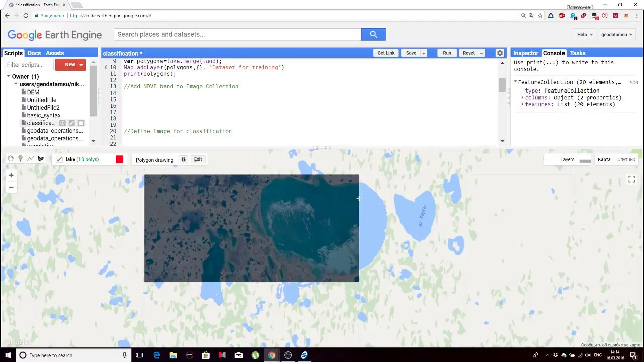Click the Save button
The width and height of the screenshot is (644, 362).
pos(411,53)
